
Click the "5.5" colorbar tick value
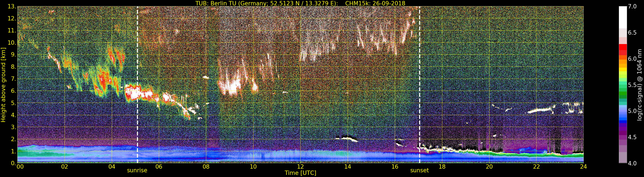pos(632,85)
